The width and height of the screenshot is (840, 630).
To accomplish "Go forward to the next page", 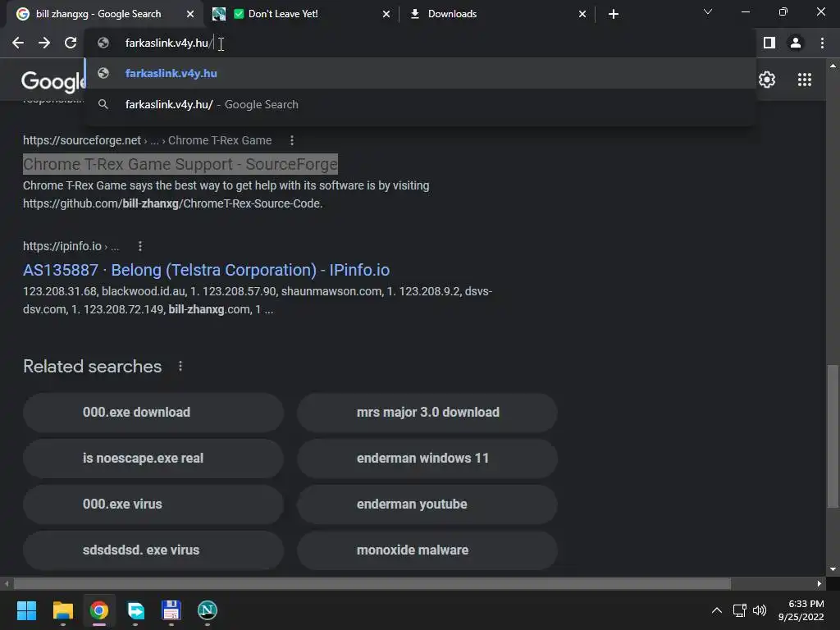I will coord(44,43).
